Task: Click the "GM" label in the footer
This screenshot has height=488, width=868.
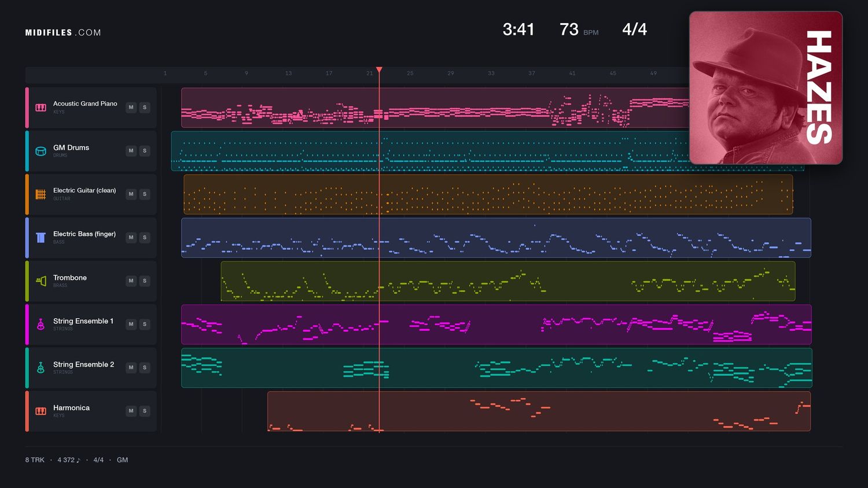Action: point(122,460)
